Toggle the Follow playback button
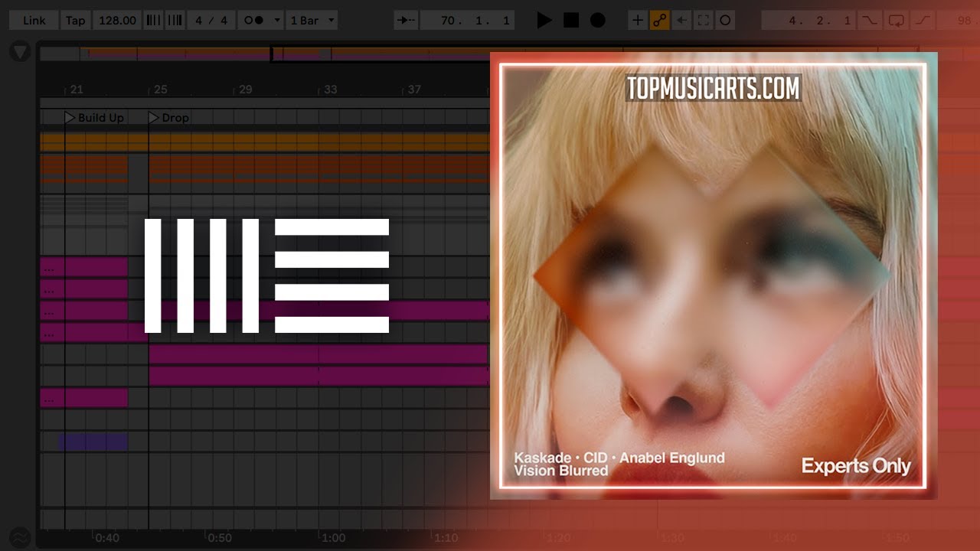Image resolution: width=980 pixels, height=551 pixels. point(406,21)
